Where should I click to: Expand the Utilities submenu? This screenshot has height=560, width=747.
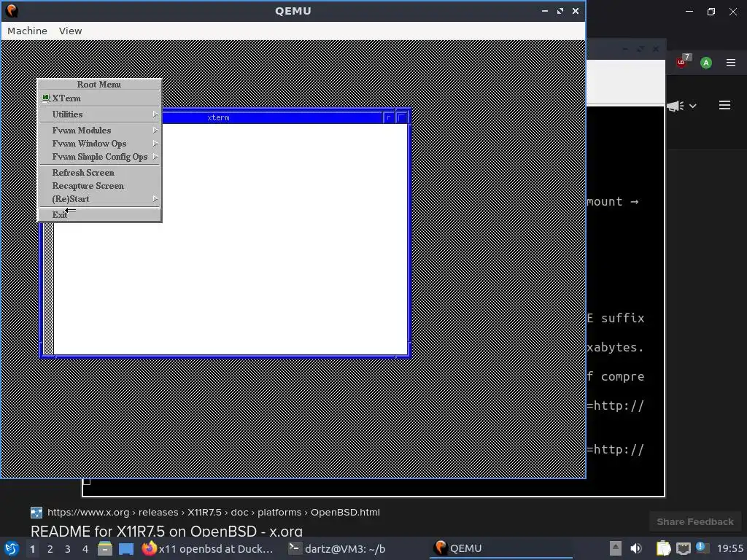99,114
